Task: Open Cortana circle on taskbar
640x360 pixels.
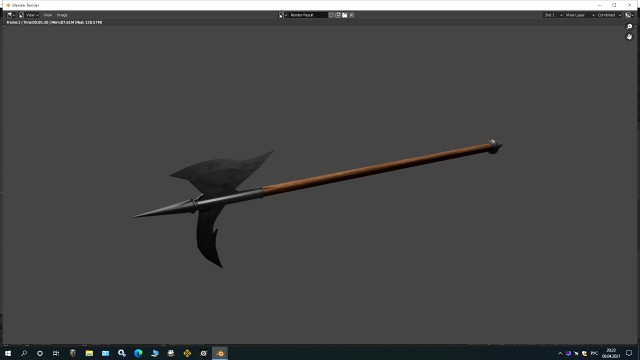Action: (x=40, y=353)
